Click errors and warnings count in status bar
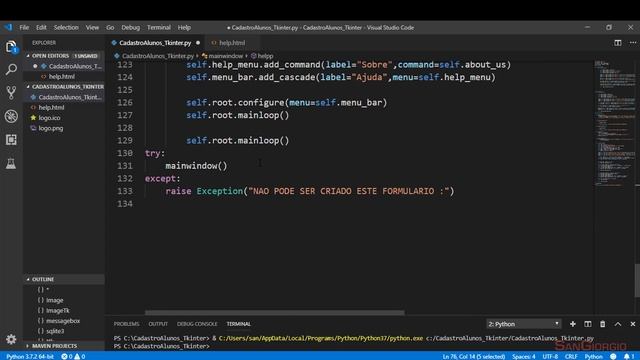640x360 pixels. coord(73,356)
